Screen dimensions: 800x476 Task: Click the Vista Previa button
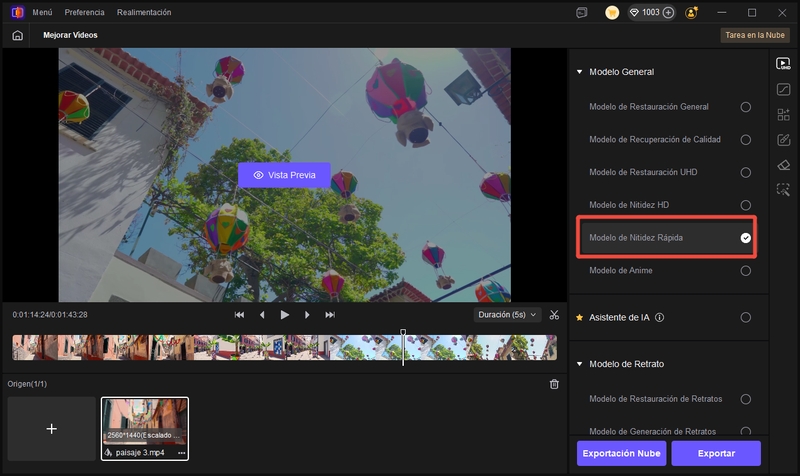(x=284, y=175)
